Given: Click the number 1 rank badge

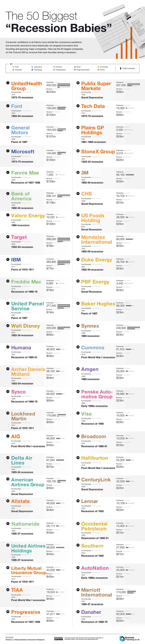Looking at the screenshot, I should click(8, 83).
